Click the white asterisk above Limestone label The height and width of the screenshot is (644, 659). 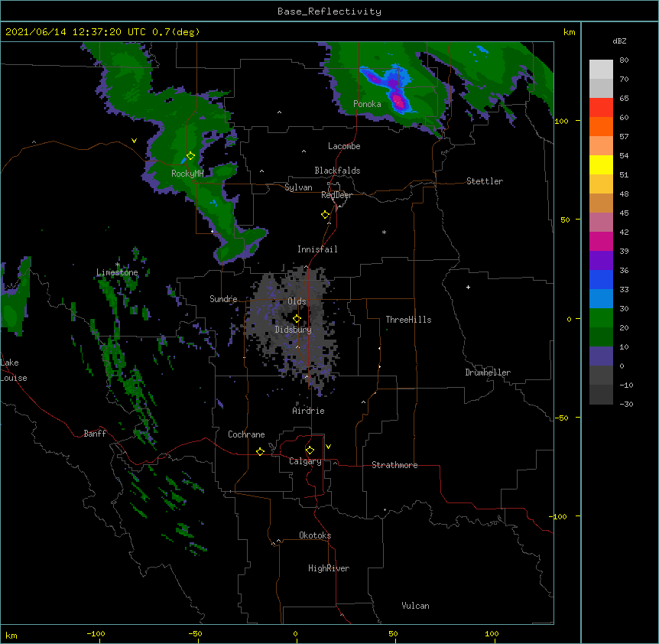(x=118, y=265)
